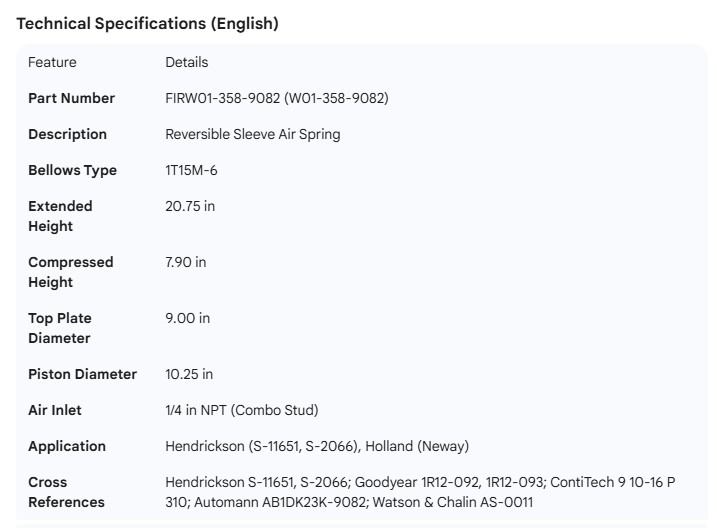Click the Piston Diameter label

click(x=82, y=374)
